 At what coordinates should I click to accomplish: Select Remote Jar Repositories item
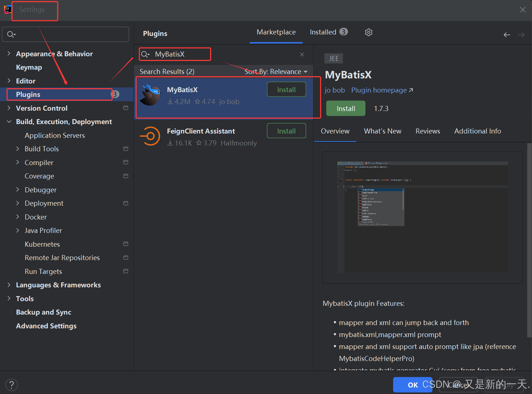62,258
